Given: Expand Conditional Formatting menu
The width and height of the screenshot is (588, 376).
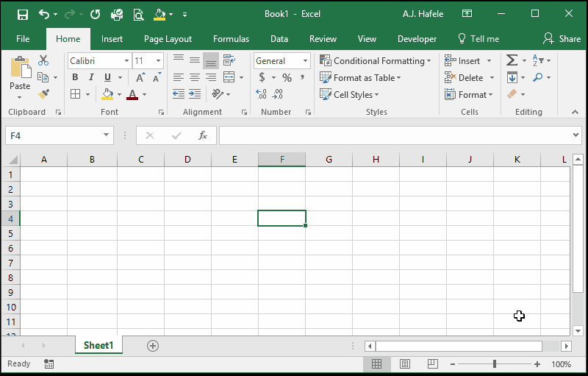Looking at the screenshot, I should 376,61.
